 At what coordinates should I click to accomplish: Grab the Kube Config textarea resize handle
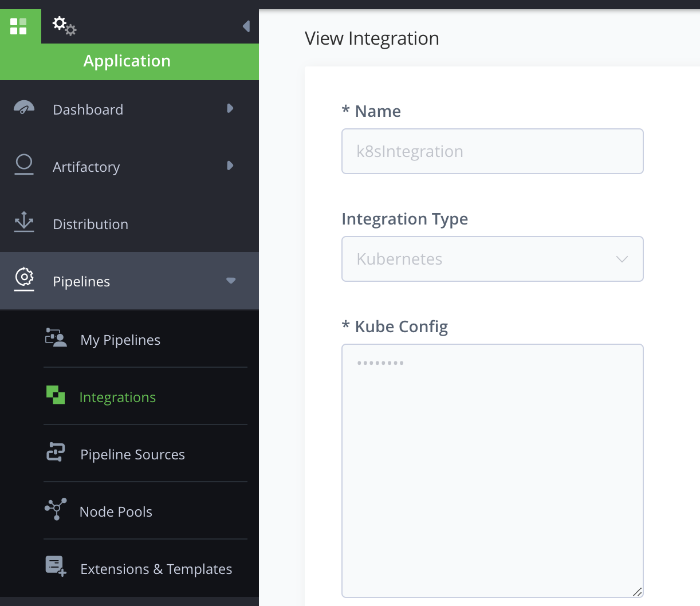(x=637, y=592)
